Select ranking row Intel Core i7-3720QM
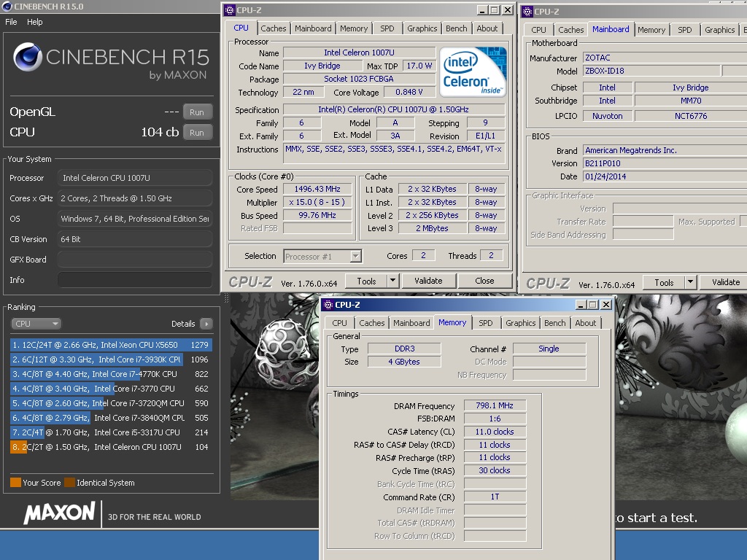The width and height of the screenshot is (747, 560). click(x=111, y=403)
